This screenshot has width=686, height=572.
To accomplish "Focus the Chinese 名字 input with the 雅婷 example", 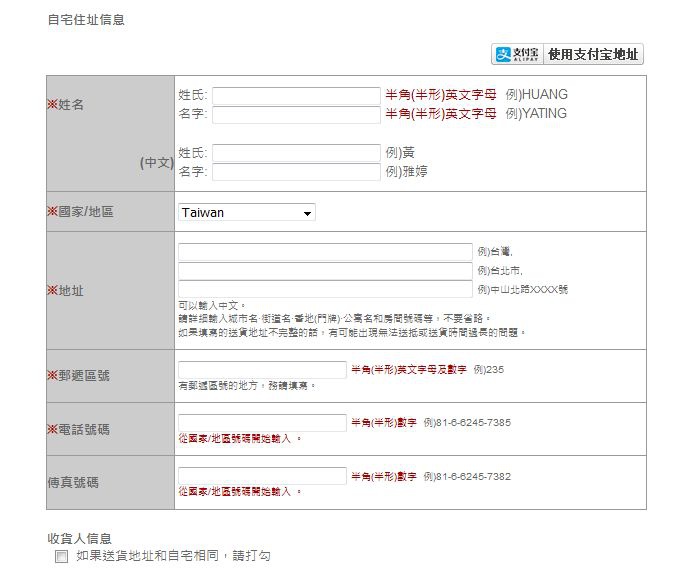I will coord(296,172).
